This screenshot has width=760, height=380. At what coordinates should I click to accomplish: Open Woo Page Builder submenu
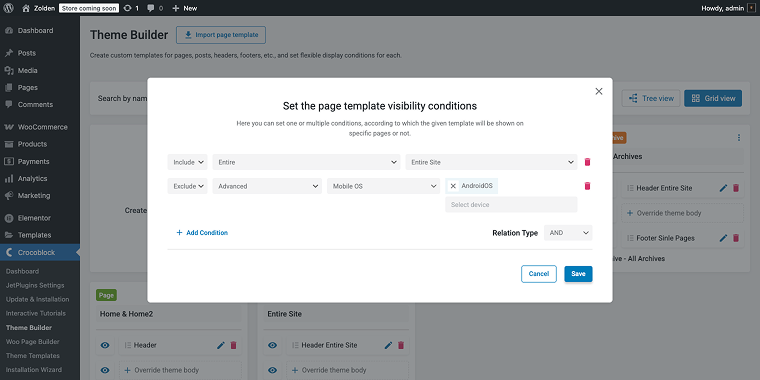click(x=32, y=341)
